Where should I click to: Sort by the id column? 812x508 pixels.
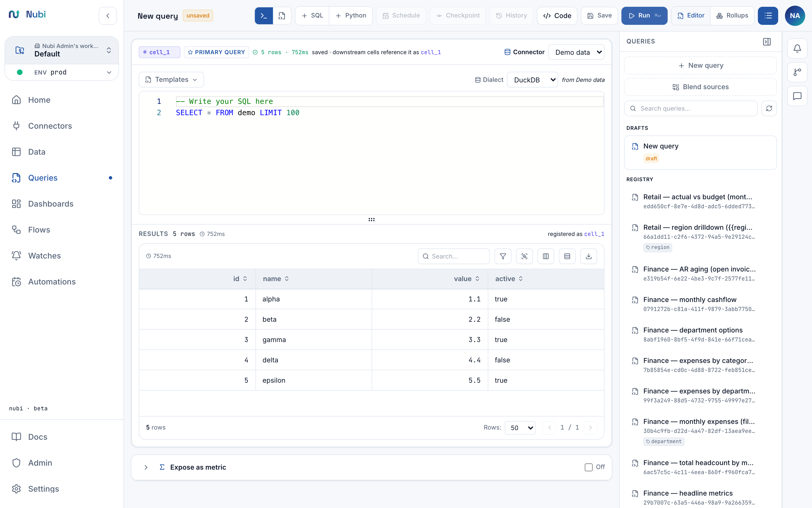(240, 279)
